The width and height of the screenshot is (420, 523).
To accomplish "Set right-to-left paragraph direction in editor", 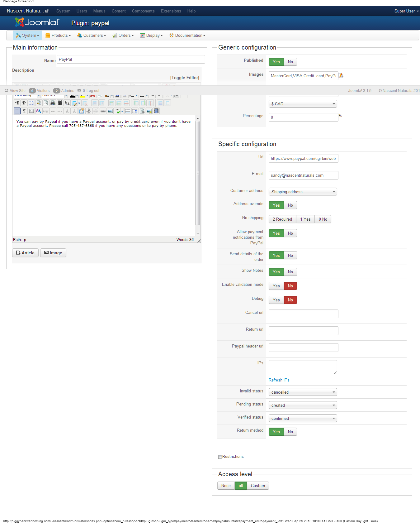I will coord(24,103).
